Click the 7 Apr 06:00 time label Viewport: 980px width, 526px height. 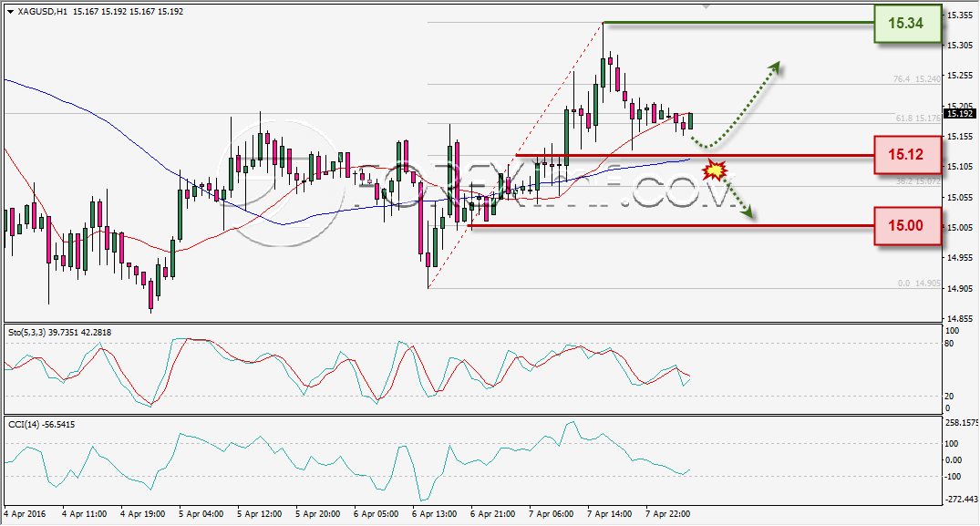(551, 514)
